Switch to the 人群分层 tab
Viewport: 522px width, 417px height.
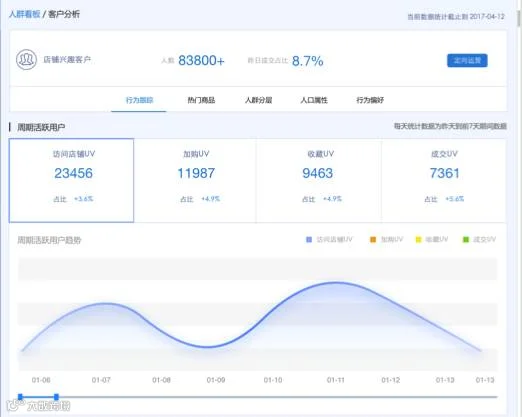pyautogui.click(x=258, y=100)
